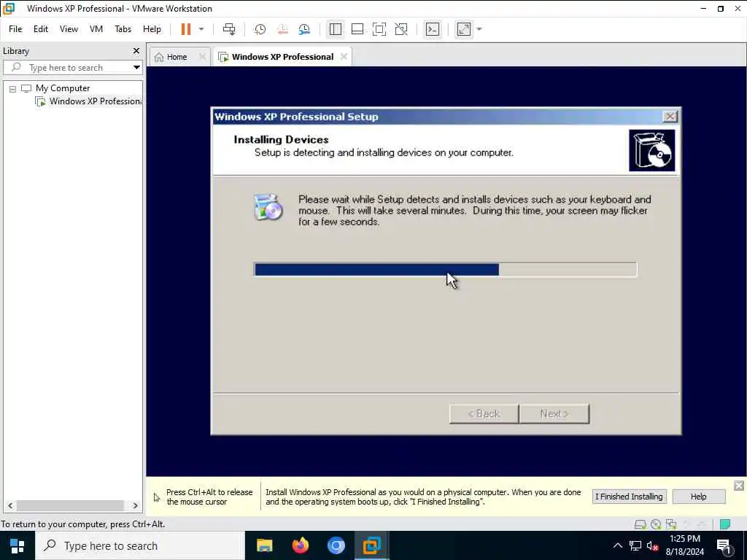The height and width of the screenshot is (560, 747).
Task: Open the Edit menu
Action: 41,29
